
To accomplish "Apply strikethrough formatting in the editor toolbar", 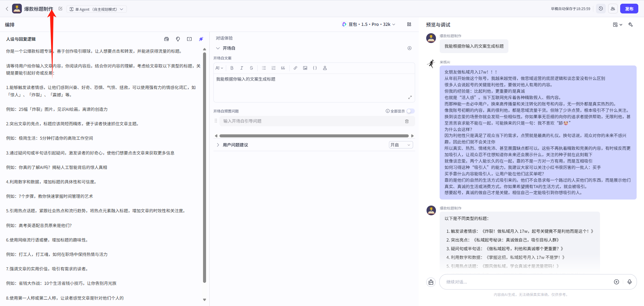I will pyautogui.click(x=251, y=68).
